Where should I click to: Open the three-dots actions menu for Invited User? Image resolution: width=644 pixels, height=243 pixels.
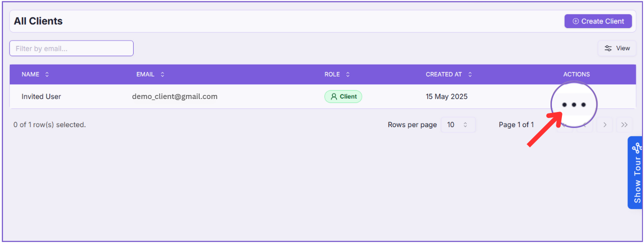click(x=573, y=104)
